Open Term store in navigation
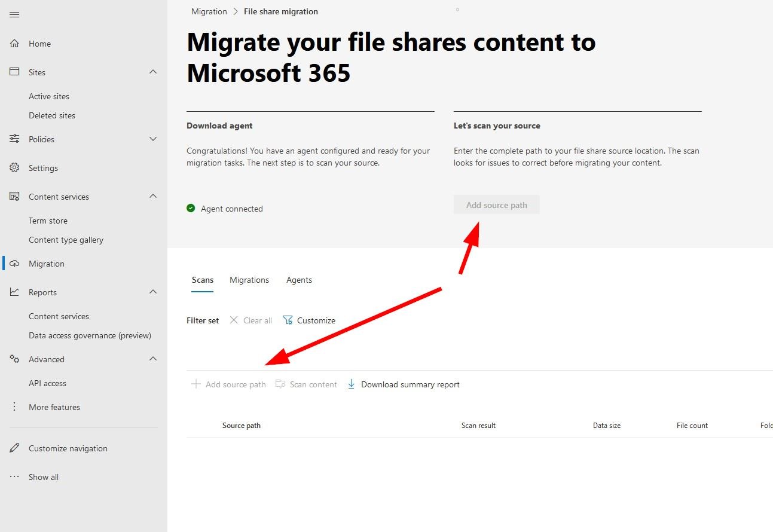The width and height of the screenshot is (773, 532). point(48,221)
